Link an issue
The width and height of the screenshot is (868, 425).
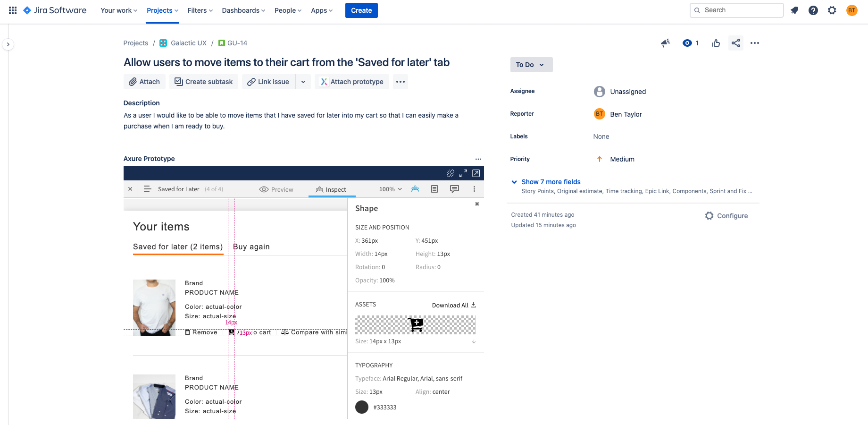[x=268, y=82]
